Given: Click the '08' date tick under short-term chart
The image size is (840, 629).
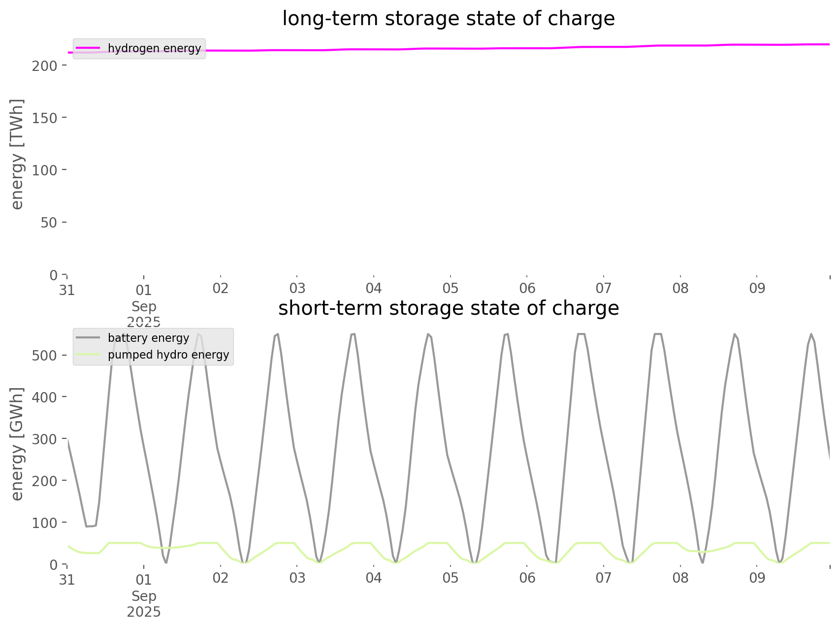Looking at the screenshot, I should pyautogui.click(x=680, y=578).
